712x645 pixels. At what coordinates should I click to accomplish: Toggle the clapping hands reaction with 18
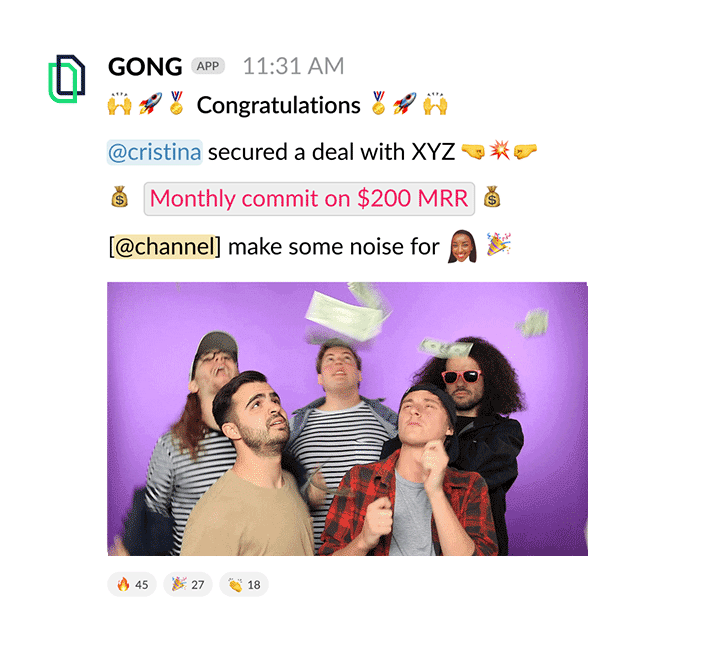coord(244,584)
